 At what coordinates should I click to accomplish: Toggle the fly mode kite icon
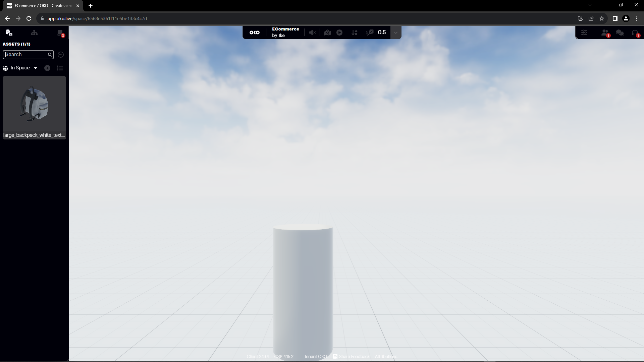point(370,33)
